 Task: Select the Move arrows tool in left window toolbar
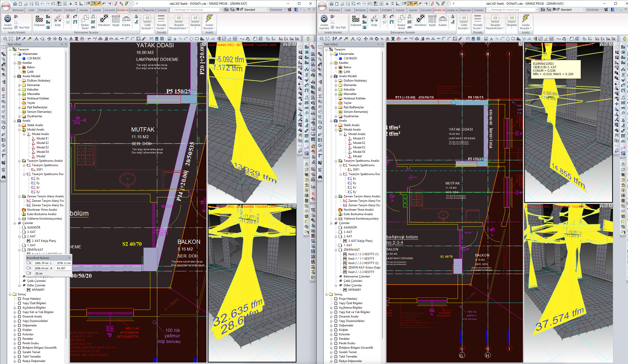(49, 39)
